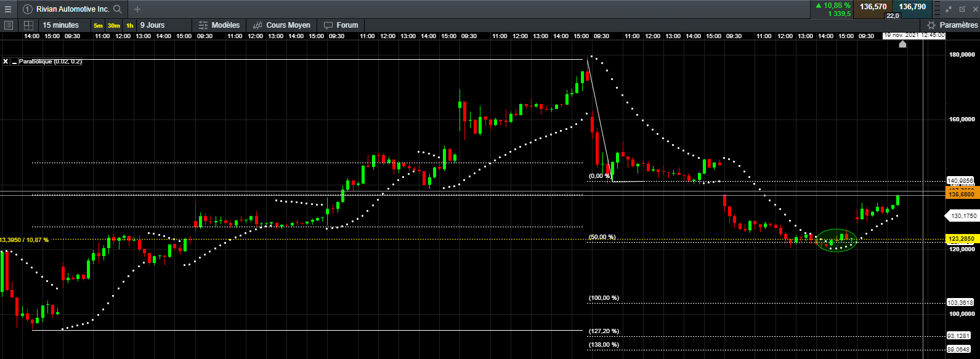Search for another instrument via magnifier icon
Screen dimensions: 980x359
[118, 9]
